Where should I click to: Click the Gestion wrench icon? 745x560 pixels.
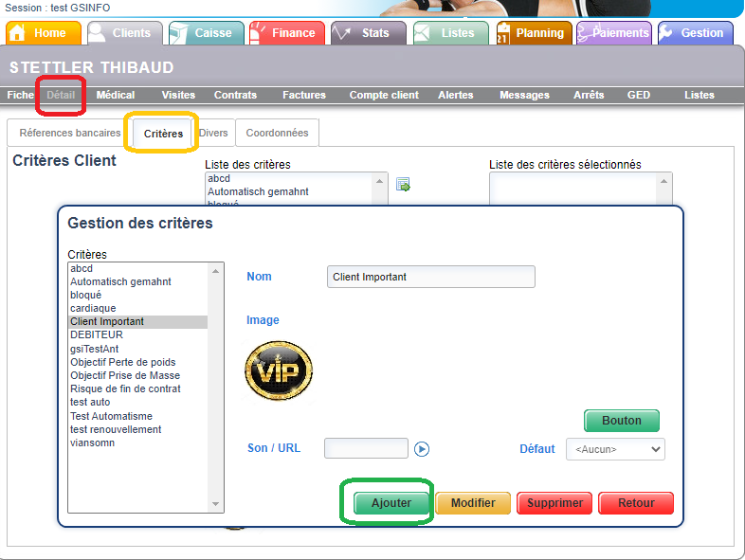click(666, 33)
